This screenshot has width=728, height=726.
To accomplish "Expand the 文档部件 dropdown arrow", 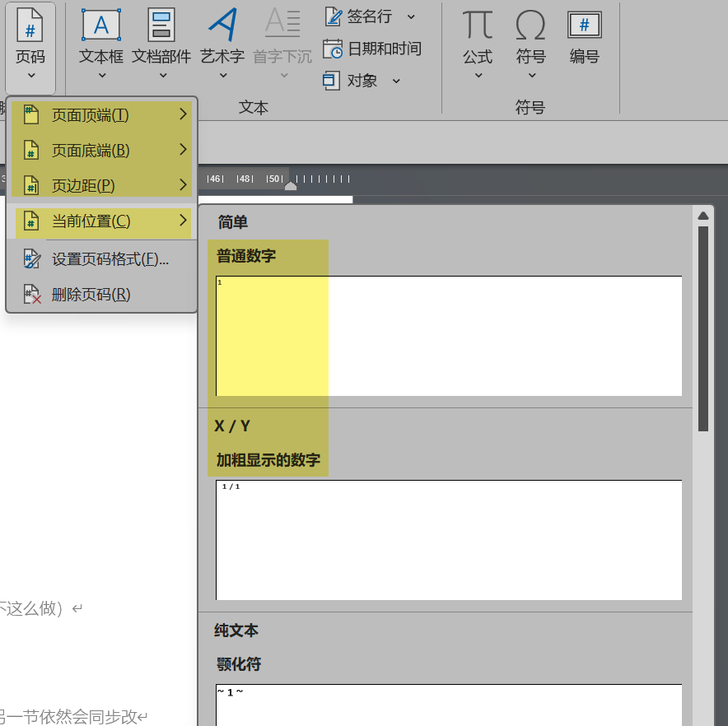I will coord(163,75).
